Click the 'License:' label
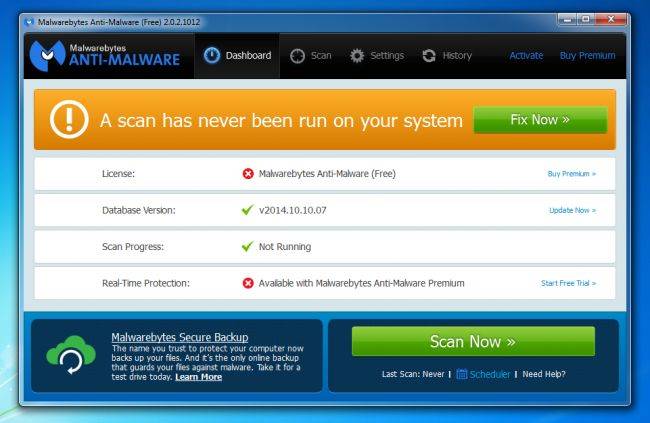 (x=118, y=174)
